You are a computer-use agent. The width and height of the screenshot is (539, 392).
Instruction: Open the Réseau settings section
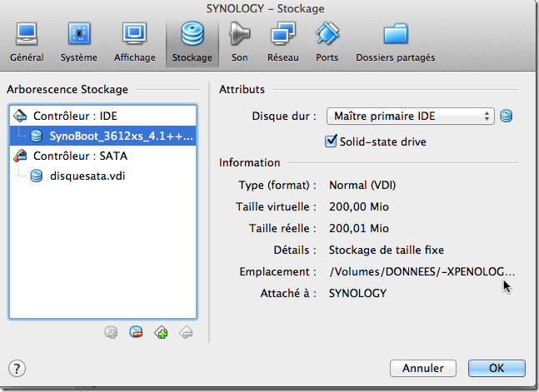pos(283,43)
